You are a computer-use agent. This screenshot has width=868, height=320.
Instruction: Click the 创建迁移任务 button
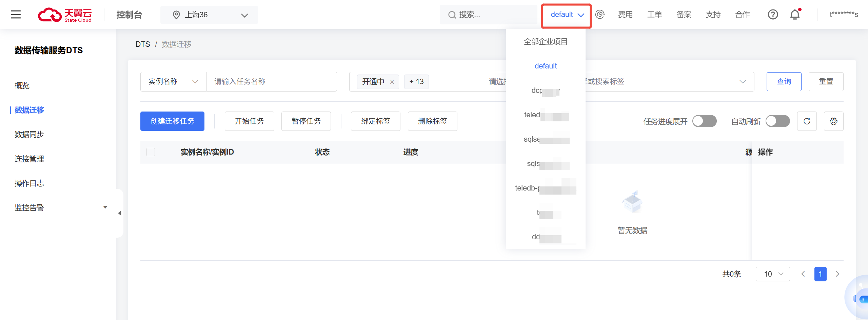(x=172, y=121)
